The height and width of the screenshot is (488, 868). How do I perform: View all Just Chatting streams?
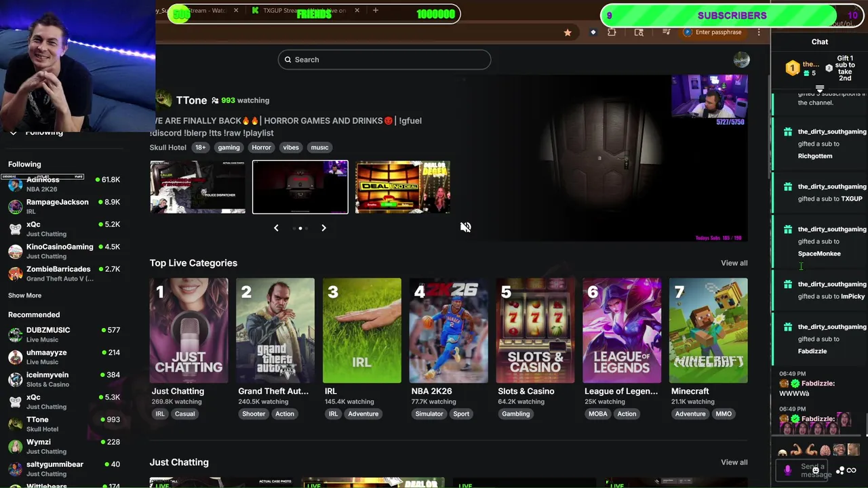(734, 462)
